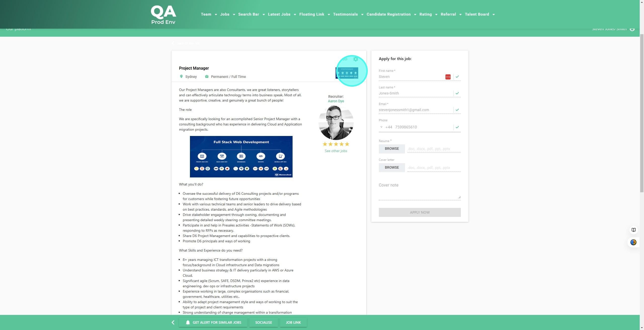Screen dimensions: 644x330
Task: Click the book icon on right edge
Action: (633, 230)
